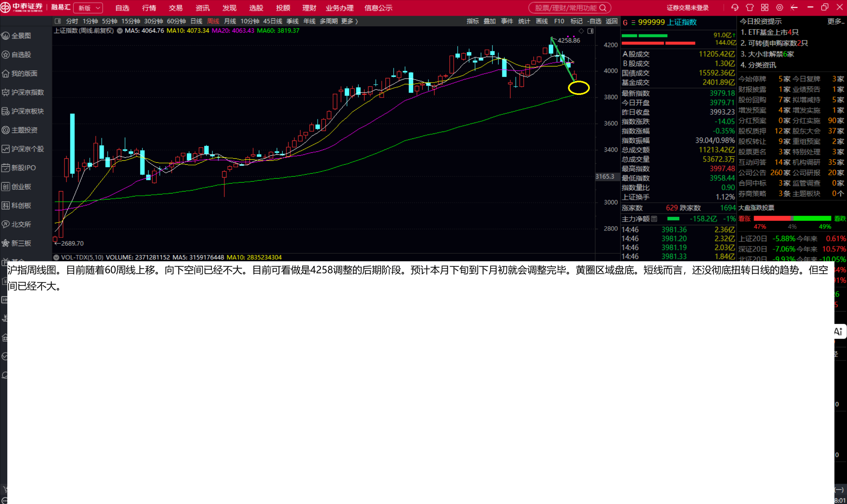Click the 信息公示 top menu
This screenshot has height=504, width=847.
[378, 8]
